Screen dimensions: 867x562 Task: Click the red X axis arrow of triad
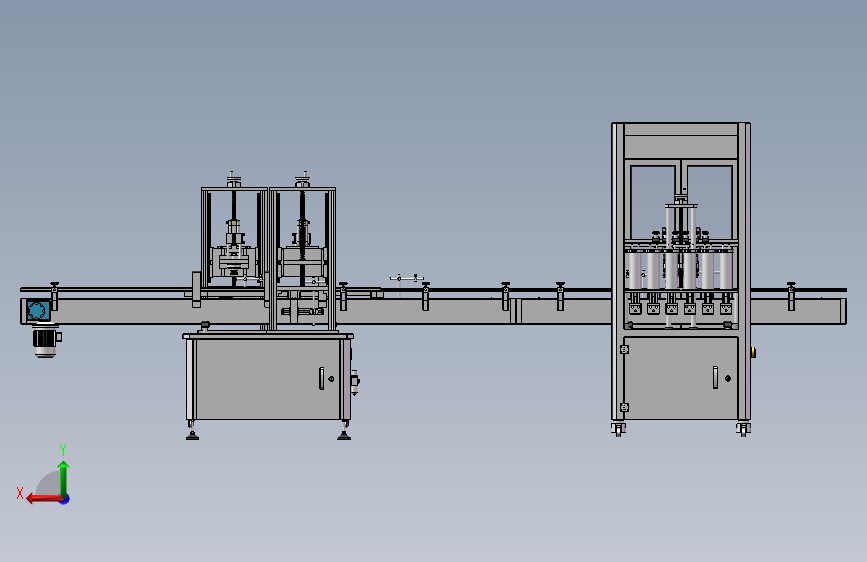[x=44, y=499]
